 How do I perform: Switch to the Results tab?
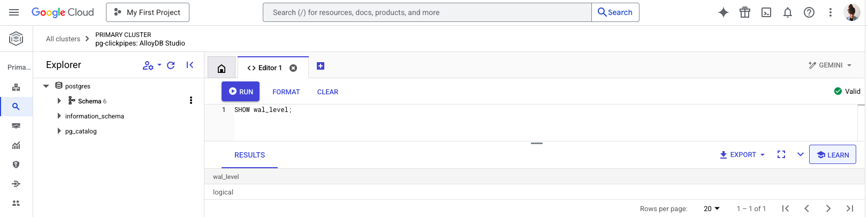pos(249,155)
